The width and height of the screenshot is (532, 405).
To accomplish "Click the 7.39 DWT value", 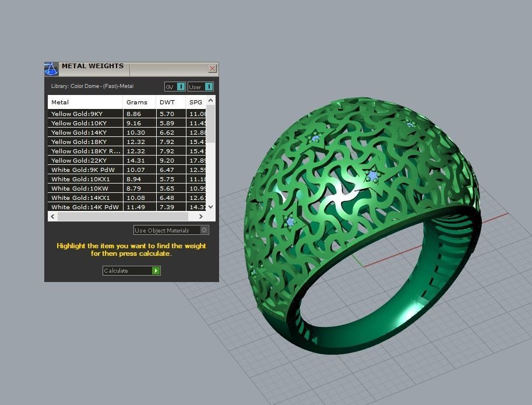I will click(167, 207).
